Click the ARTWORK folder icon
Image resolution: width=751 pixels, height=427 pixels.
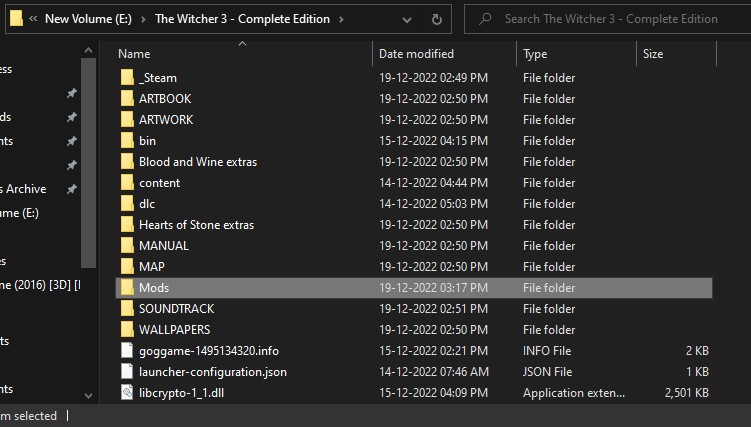click(x=127, y=120)
